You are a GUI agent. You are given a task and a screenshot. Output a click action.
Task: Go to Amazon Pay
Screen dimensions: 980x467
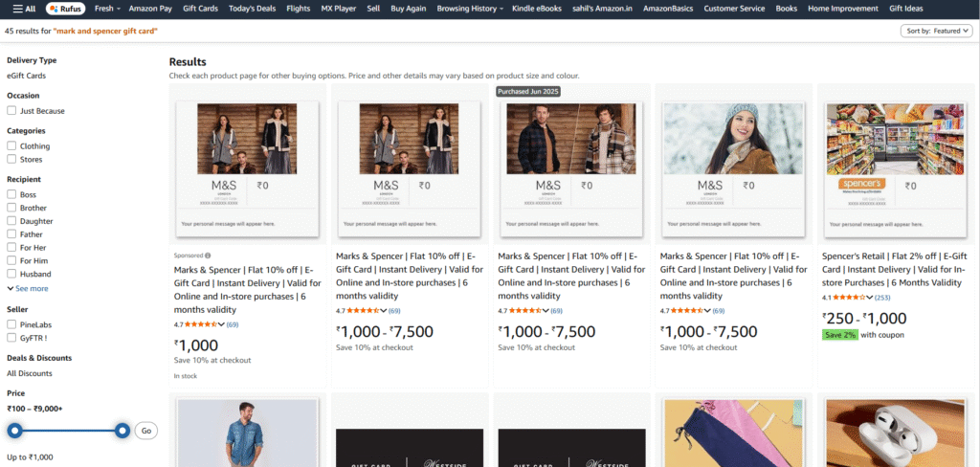coord(150,9)
